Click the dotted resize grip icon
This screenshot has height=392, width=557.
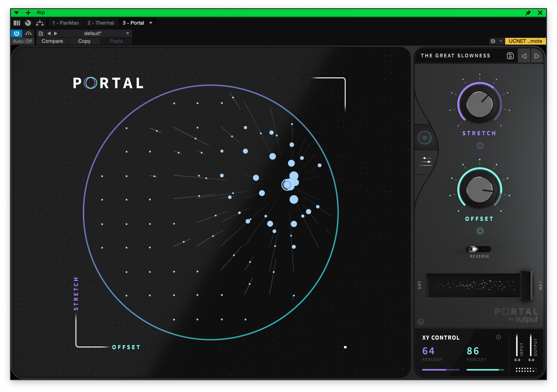point(526,370)
